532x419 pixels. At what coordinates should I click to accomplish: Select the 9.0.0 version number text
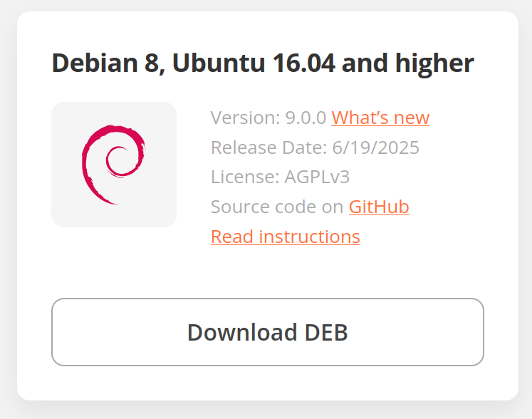click(306, 118)
